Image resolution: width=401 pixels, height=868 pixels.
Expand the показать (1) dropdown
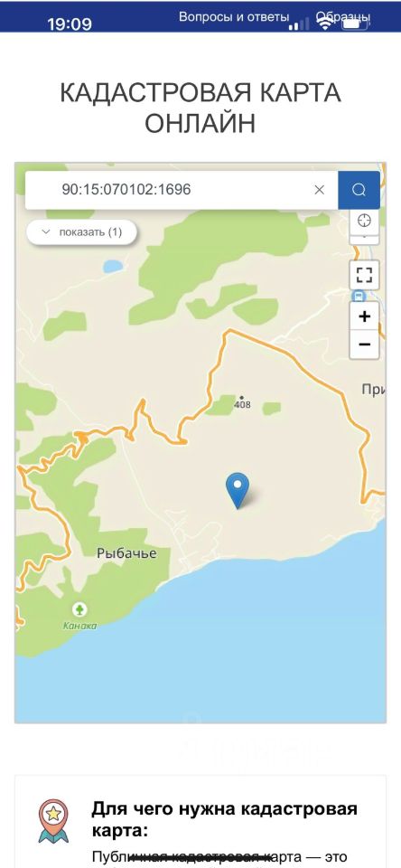point(82,232)
